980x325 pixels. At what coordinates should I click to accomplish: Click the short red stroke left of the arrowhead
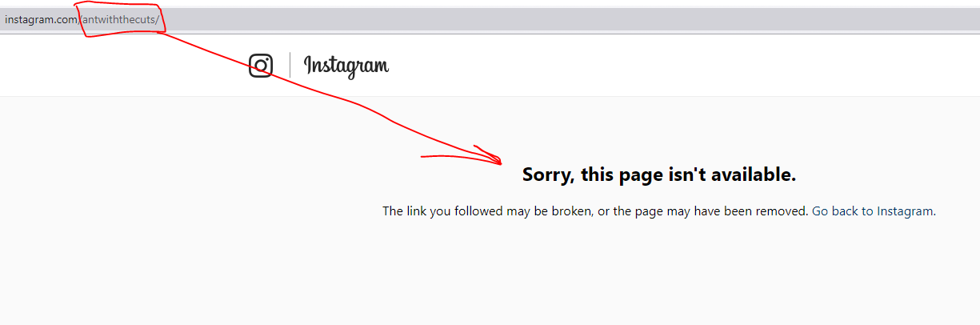[x=448, y=156]
